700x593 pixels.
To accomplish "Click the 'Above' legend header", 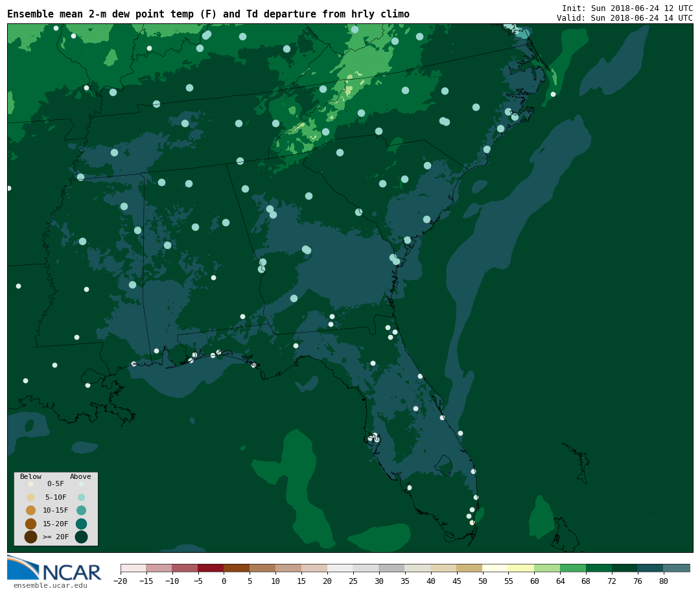I will pos(80,476).
